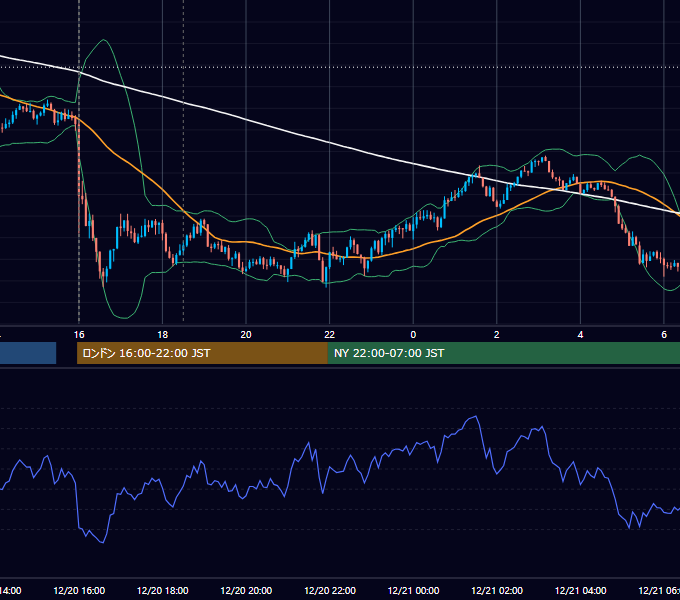Click the 2 hour label on the price chart axis
680x600 pixels.
click(497, 334)
